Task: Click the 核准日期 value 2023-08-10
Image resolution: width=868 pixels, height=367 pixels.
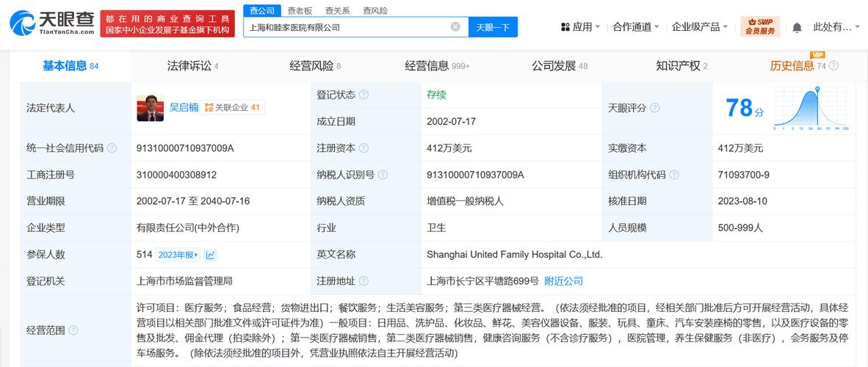Action: (742, 201)
